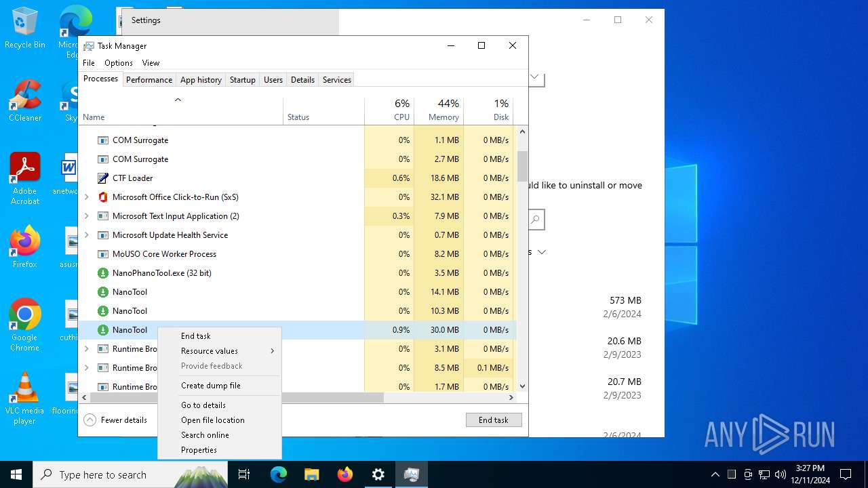
Task: Expand Microsoft Text Input Application group
Action: 87,216
